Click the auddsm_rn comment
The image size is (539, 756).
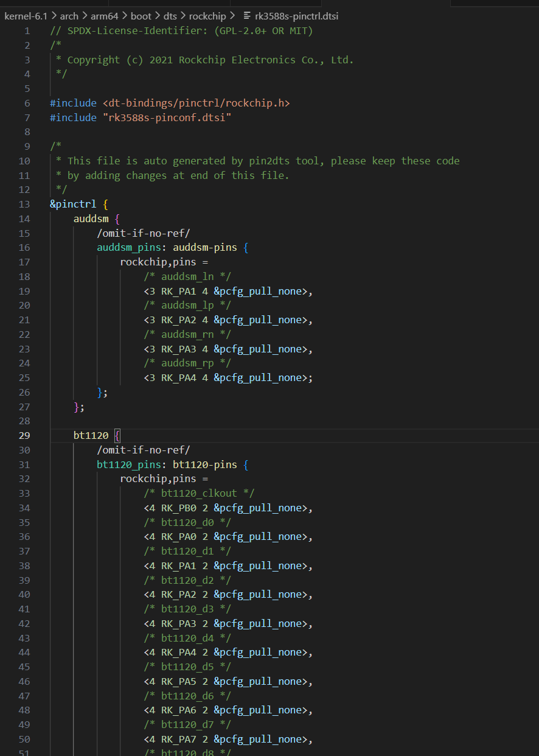[x=187, y=334]
